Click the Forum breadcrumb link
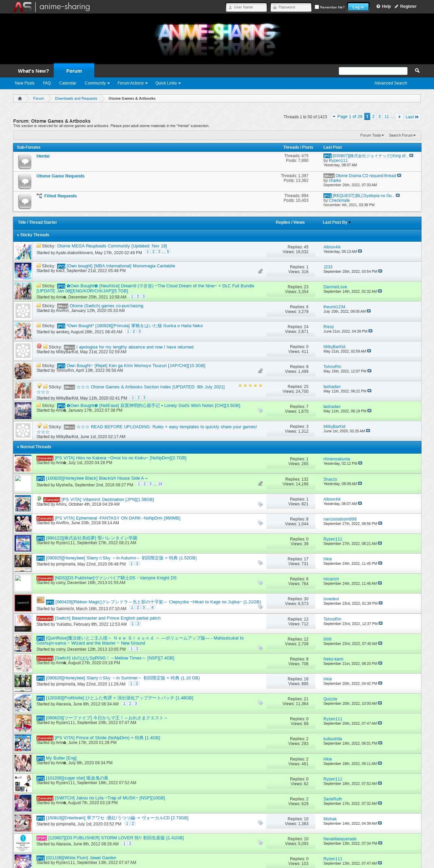Viewport: 434px width, 868px height. click(x=39, y=98)
